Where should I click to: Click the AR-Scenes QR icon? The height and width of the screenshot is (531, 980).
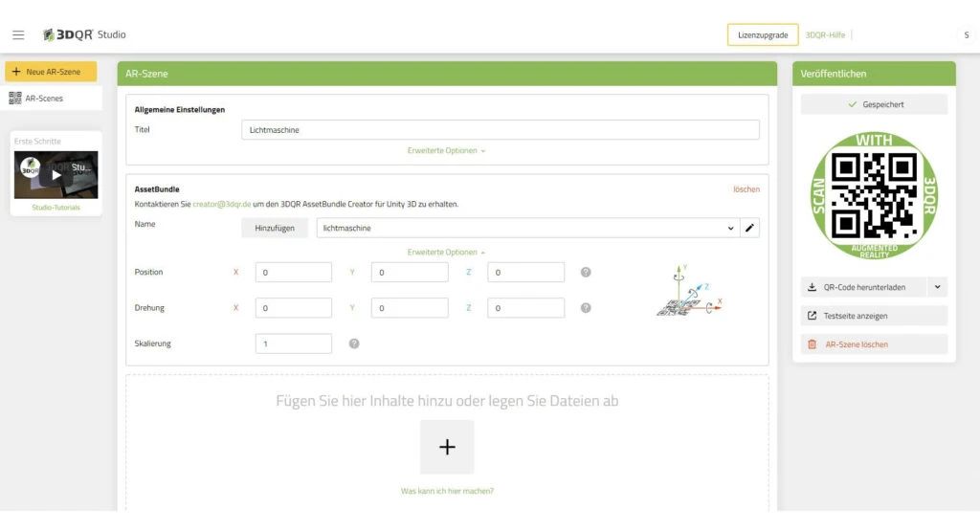[x=15, y=99]
